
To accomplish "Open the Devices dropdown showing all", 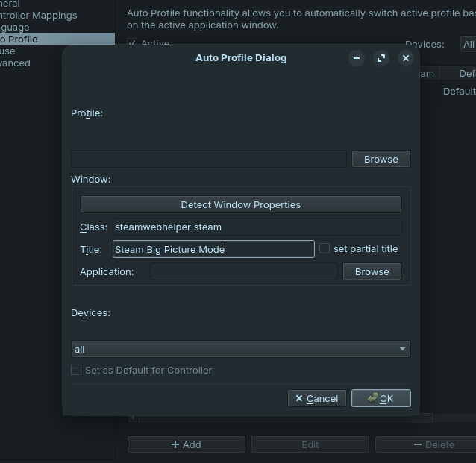I will coord(240,349).
